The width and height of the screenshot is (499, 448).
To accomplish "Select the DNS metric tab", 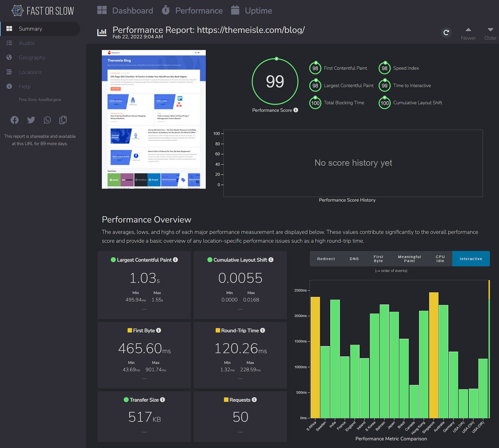I will point(354,259).
